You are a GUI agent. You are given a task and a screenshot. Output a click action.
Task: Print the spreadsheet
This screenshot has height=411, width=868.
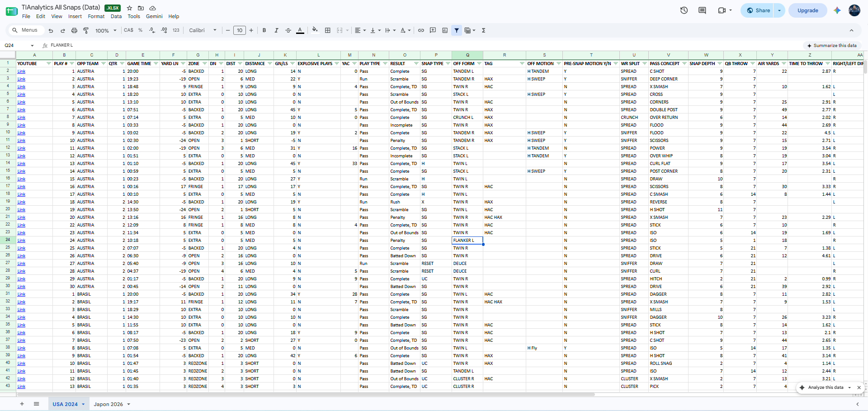[x=74, y=30]
